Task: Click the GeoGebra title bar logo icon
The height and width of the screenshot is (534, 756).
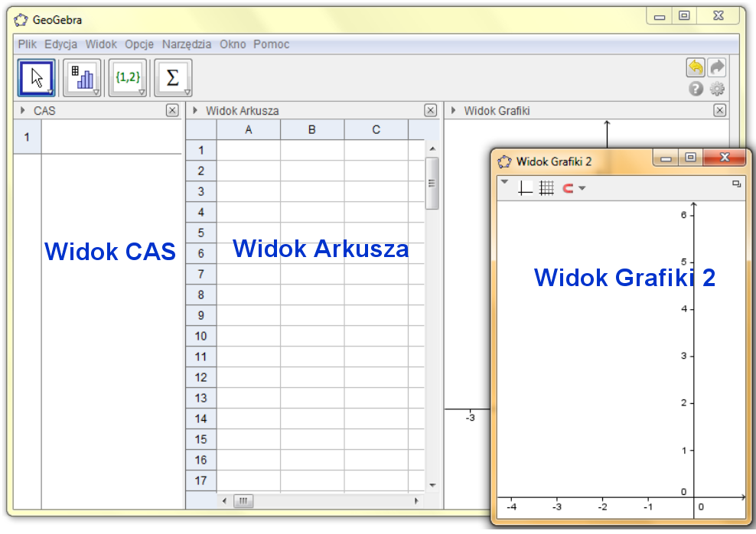Action: pyautogui.click(x=21, y=20)
